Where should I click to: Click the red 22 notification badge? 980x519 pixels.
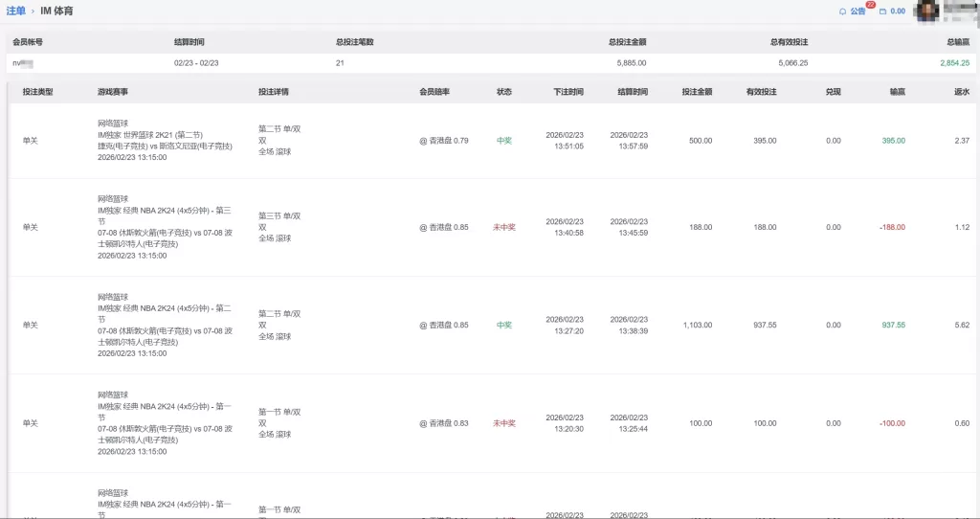pos(870,5)
